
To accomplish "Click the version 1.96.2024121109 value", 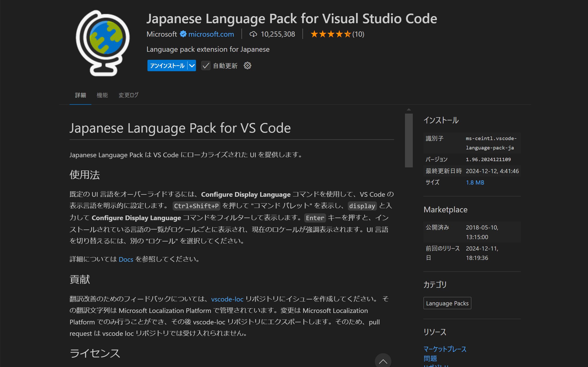I will [488, 159].
